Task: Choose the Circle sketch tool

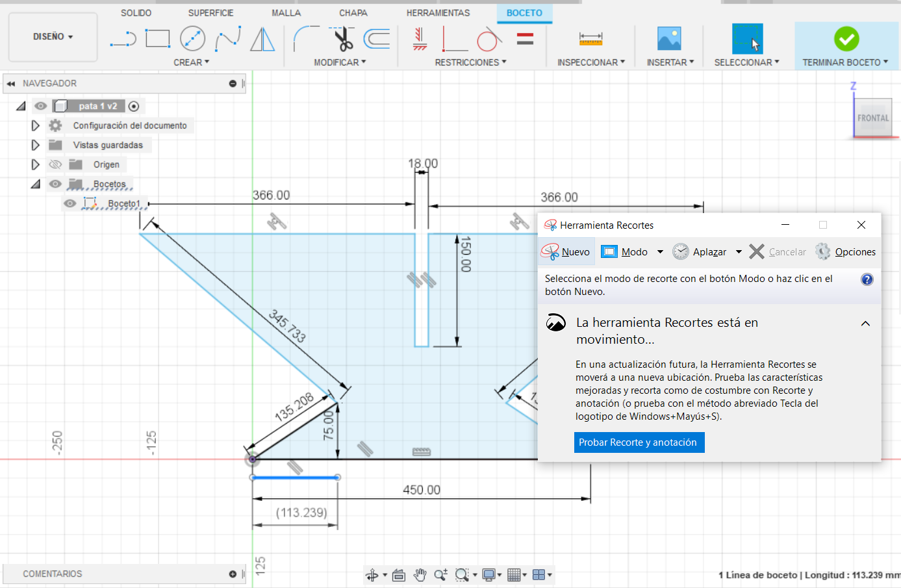Action: point(192,39)
